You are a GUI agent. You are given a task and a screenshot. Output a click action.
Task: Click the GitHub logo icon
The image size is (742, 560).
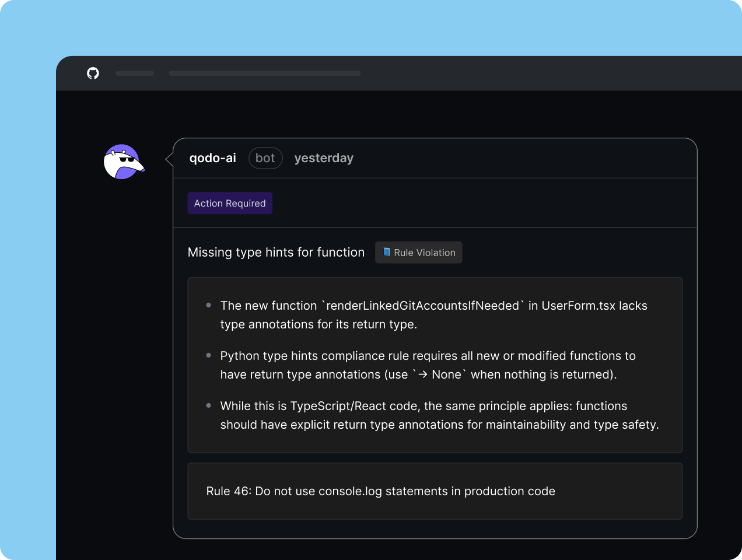pyautogui.click(x=93, y=73)
